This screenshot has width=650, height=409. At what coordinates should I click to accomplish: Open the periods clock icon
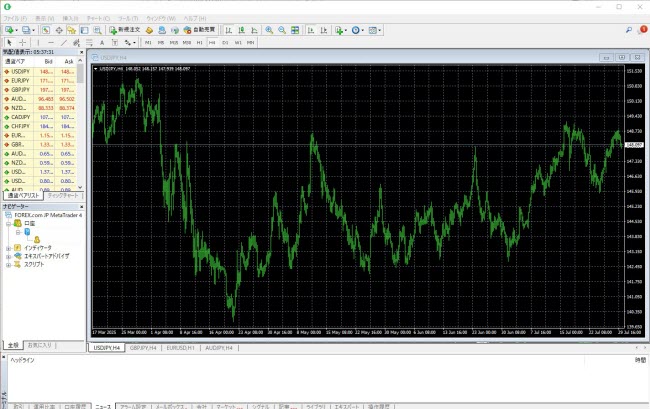pos(356,30)
